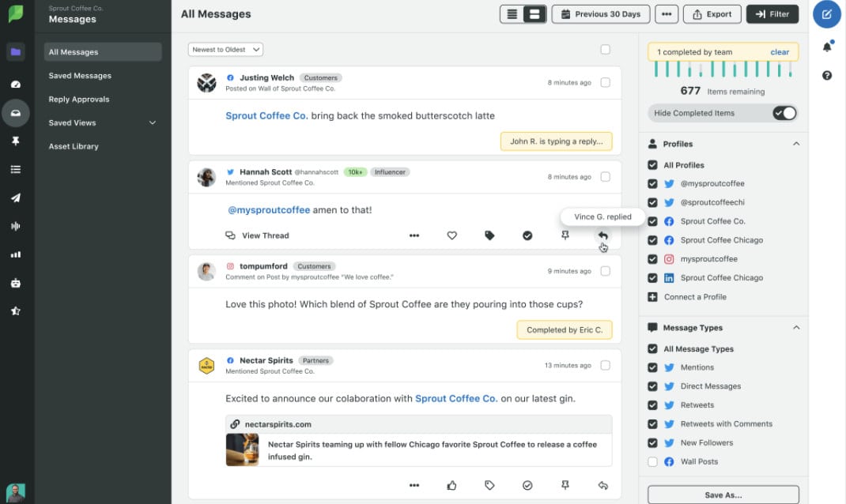Check the select-all messages checkbox
The width and height of the screenshot is (846, 504).
tap(606, 50)
